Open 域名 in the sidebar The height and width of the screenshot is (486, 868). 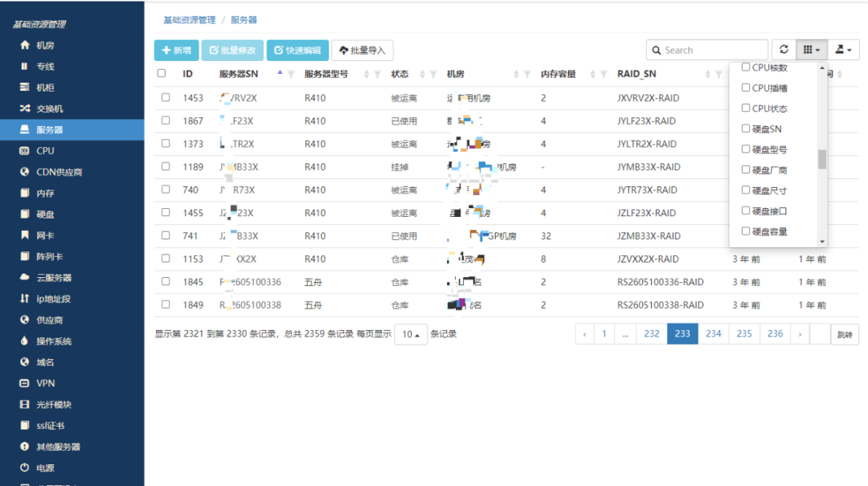click(72, 362)
